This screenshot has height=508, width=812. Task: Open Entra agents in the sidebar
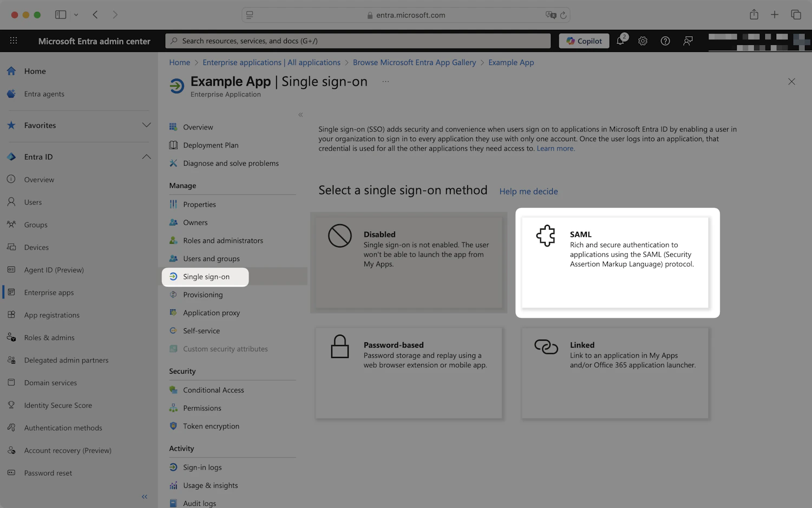[44, 94]
